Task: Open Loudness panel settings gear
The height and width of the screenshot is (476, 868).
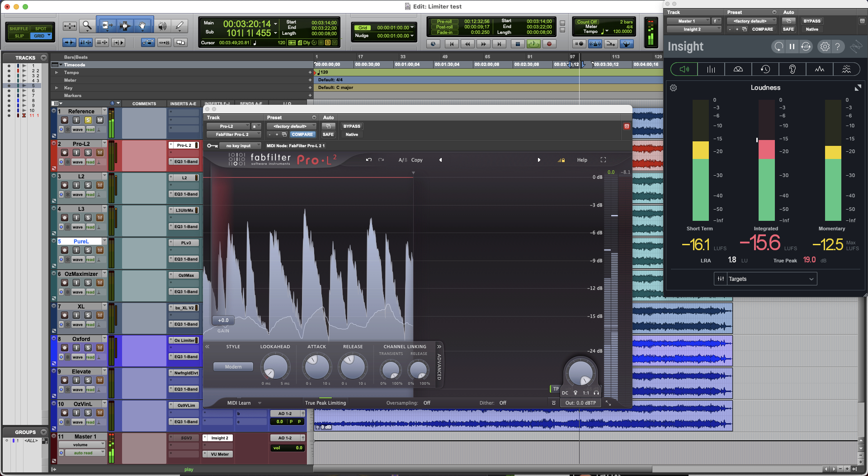Action: [x=674, y=88]
